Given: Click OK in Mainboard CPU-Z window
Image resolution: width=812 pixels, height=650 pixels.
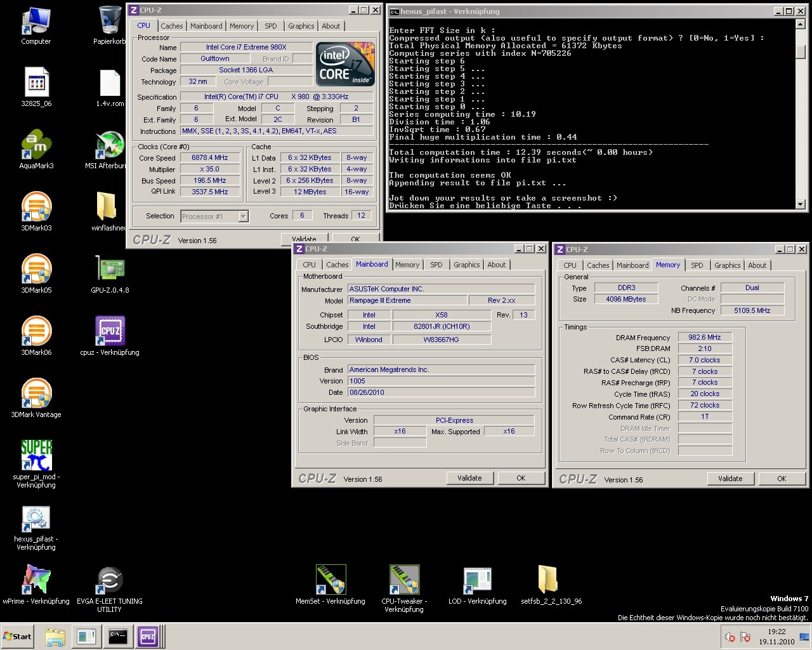Looking at the screenshot, I should coord(521,478).
